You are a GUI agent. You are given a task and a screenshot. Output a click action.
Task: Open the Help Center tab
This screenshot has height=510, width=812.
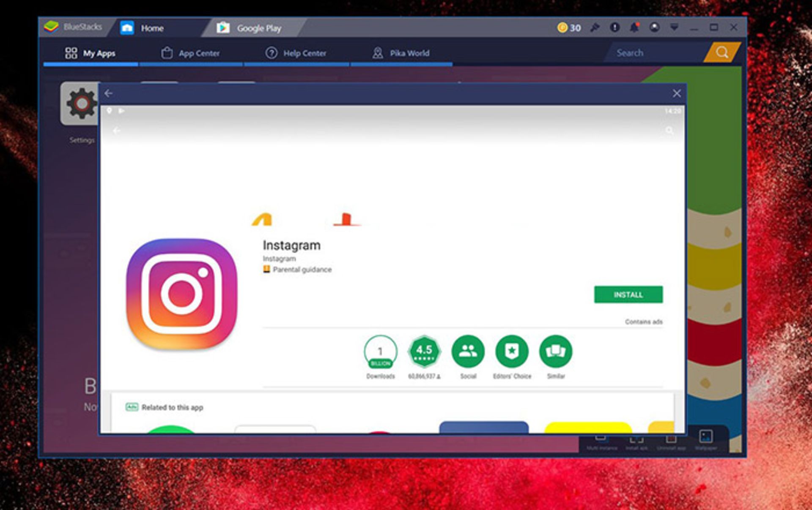click(x=296, y=53)
